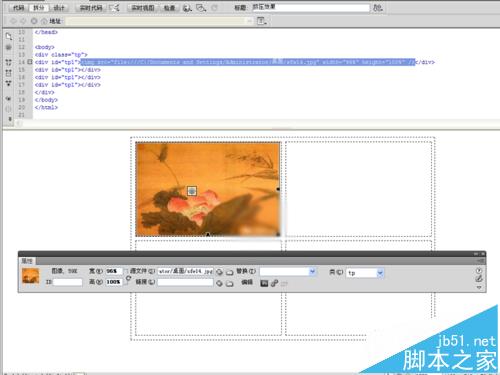Viewport: 500px width, 375px height.
Task: Click the 高 height field showing 100%
Action: (114, 282)
